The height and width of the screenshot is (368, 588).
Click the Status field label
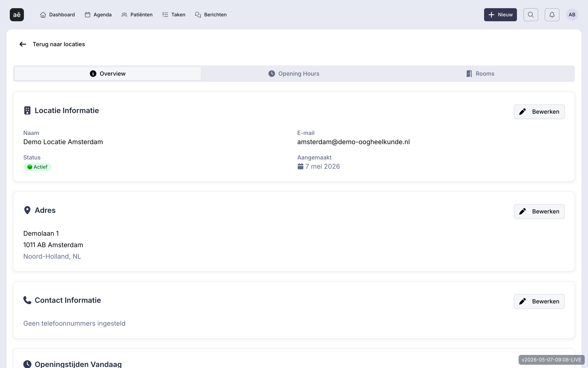32,157
